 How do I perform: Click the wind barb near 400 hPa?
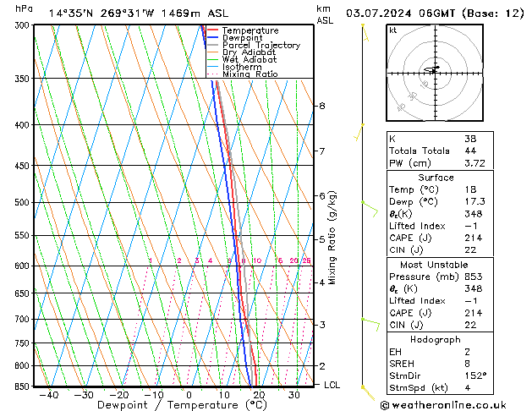tap(359, 132)
